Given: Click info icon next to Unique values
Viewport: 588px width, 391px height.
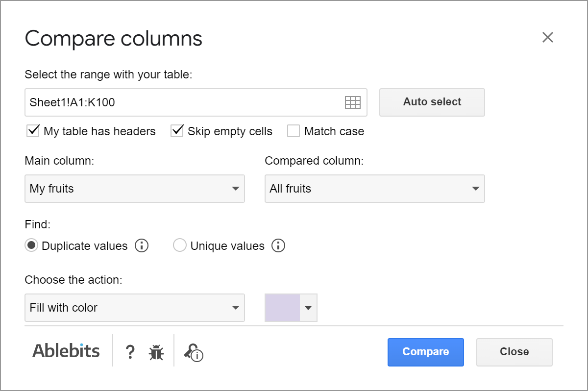Looking at the screenshot, I should [x=278, y=245].
